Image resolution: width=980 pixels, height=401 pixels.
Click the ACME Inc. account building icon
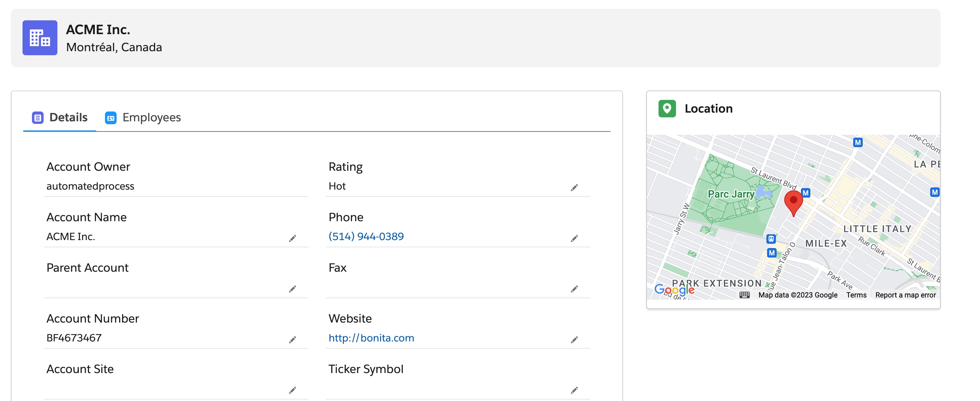click(x=40, y=38)
